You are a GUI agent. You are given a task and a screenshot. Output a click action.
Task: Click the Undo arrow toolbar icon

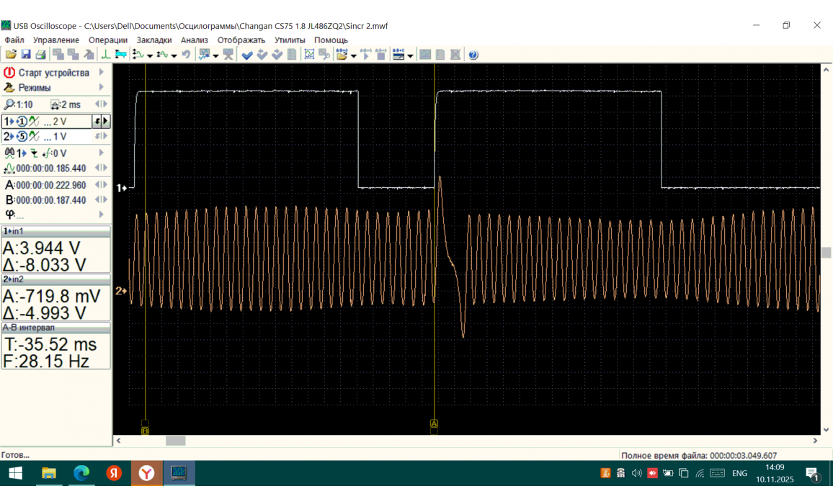(186, 55)
